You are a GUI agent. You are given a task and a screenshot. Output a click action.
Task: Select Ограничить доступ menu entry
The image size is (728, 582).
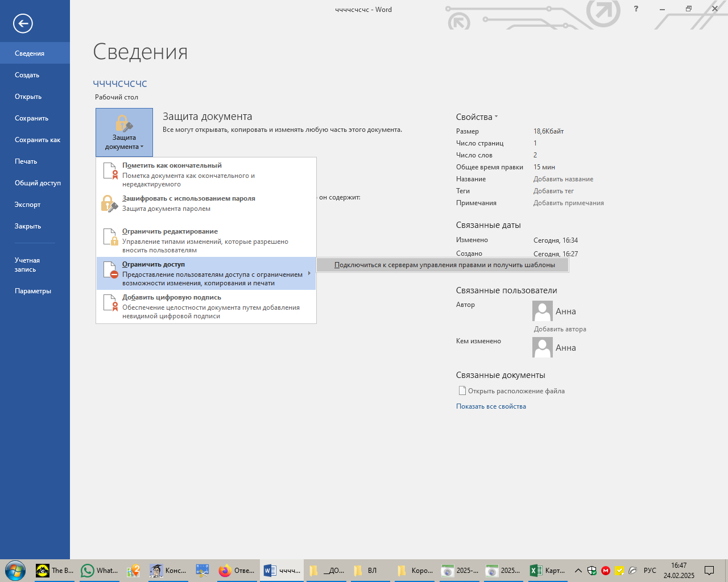[206, 273]
